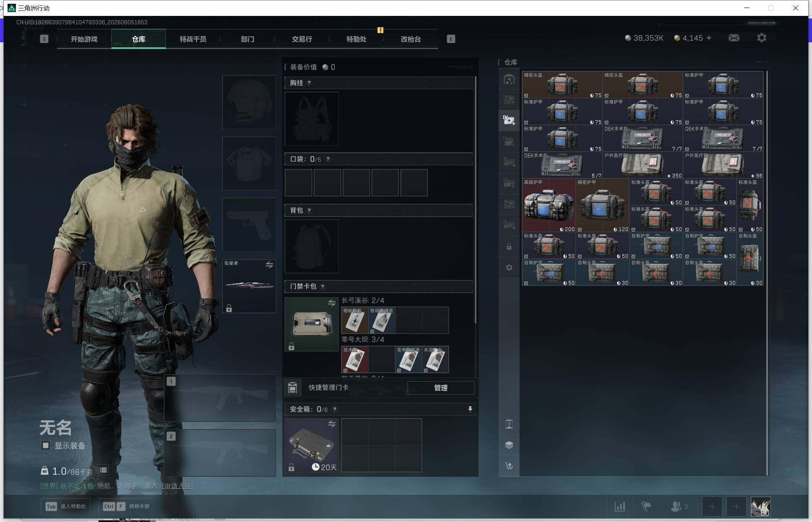Click the capsule box icon above layers icon
The height and width of the screenshot is (522, 812).
click(x=509, y=424)
